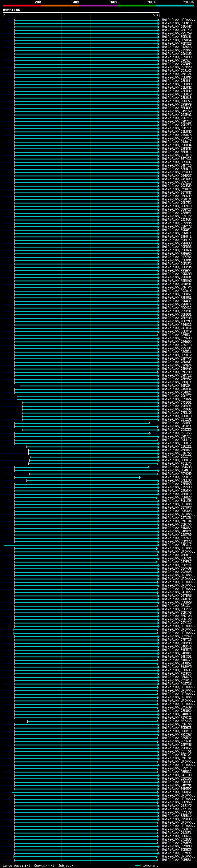The image size is (197, 868).
Task: Open hit UniRef100_Q8GTY0
Action: point(177,30)
